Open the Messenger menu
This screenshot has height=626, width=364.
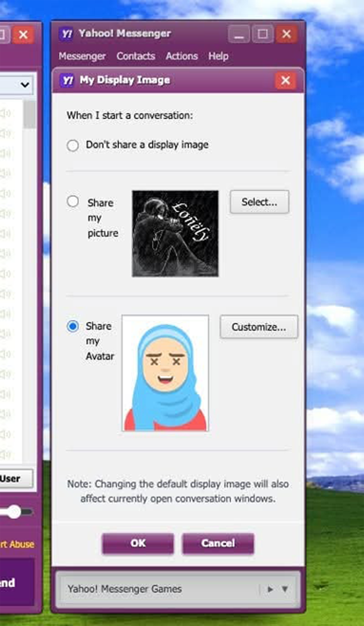[x=82, y=56]
